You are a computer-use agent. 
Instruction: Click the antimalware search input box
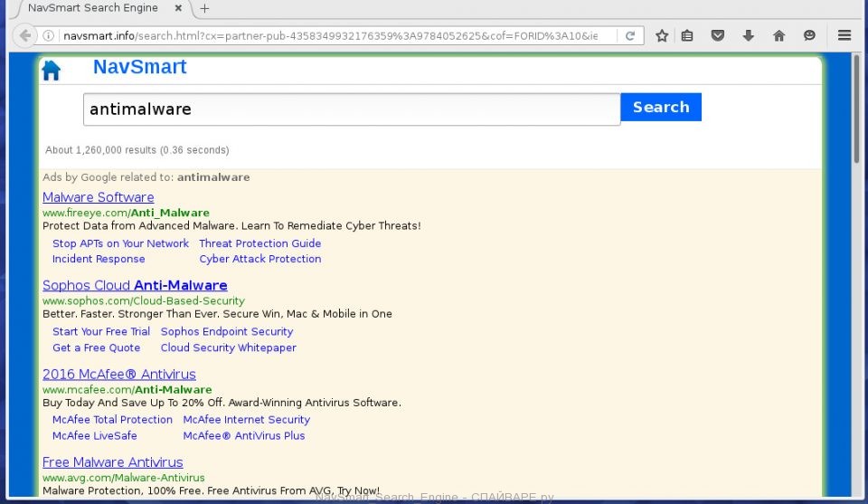[x=352, y=109]
